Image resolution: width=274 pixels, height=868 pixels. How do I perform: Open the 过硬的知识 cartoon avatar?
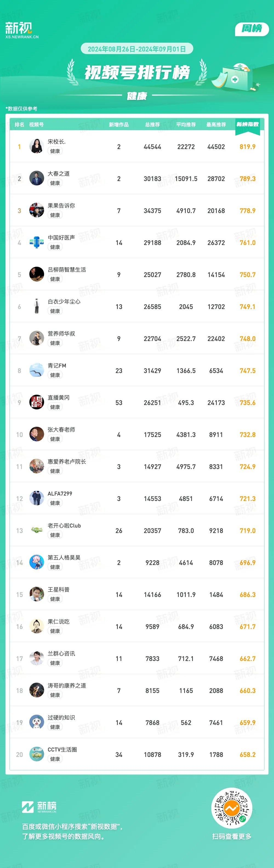click(36, 723)
